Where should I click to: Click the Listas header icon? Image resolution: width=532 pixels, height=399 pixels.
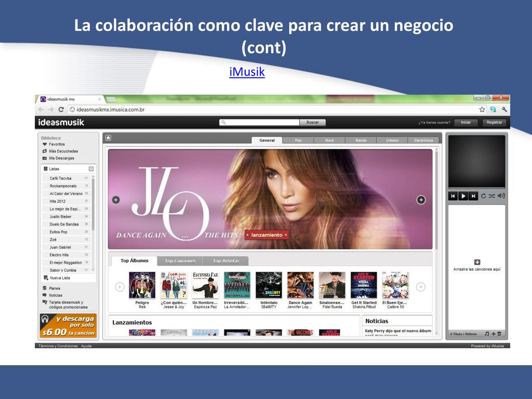coord(46,169)
